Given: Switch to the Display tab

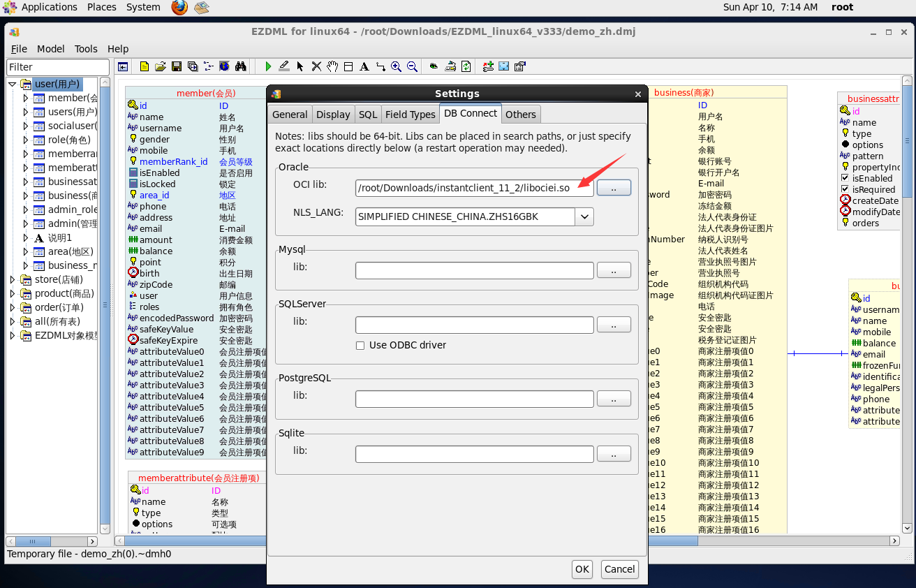Looking at the screenshot, I should (333, 115).
